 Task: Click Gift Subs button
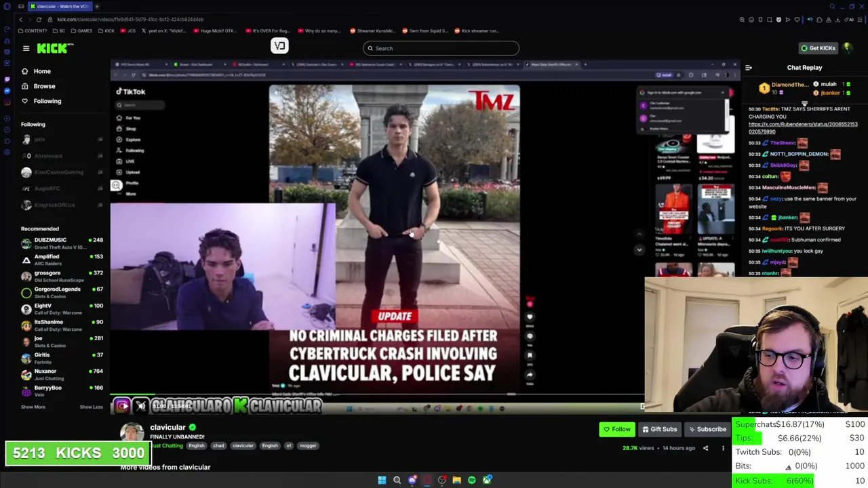[x=660, y=429]
